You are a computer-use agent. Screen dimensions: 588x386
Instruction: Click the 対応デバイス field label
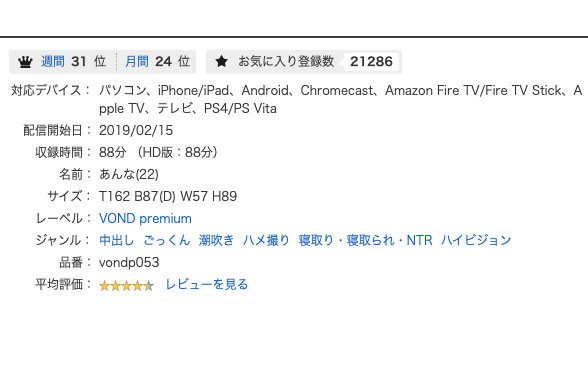pos(46,90)
